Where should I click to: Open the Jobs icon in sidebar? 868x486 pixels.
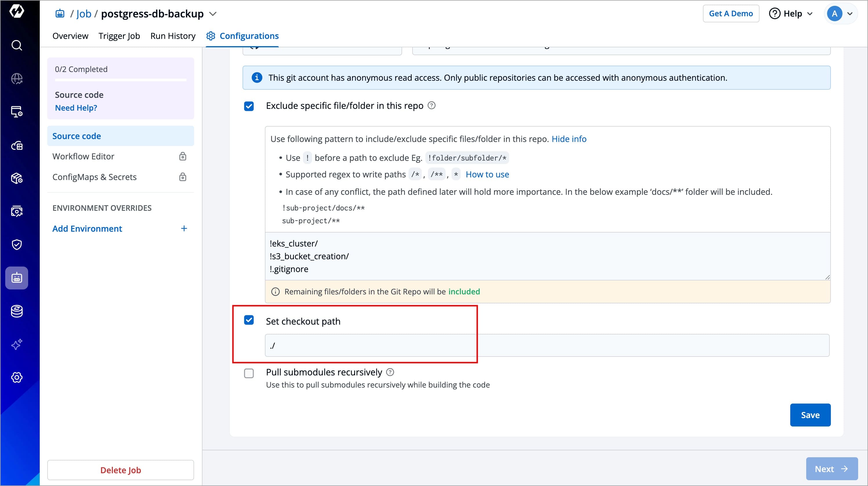tap(17, 278)
